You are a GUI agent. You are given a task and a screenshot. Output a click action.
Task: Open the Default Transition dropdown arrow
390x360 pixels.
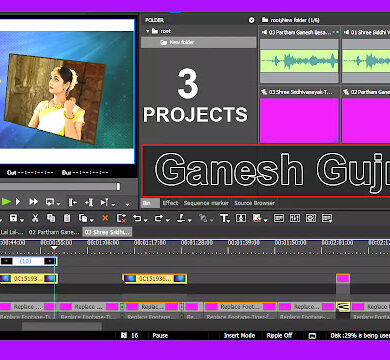tap(190, 220)
